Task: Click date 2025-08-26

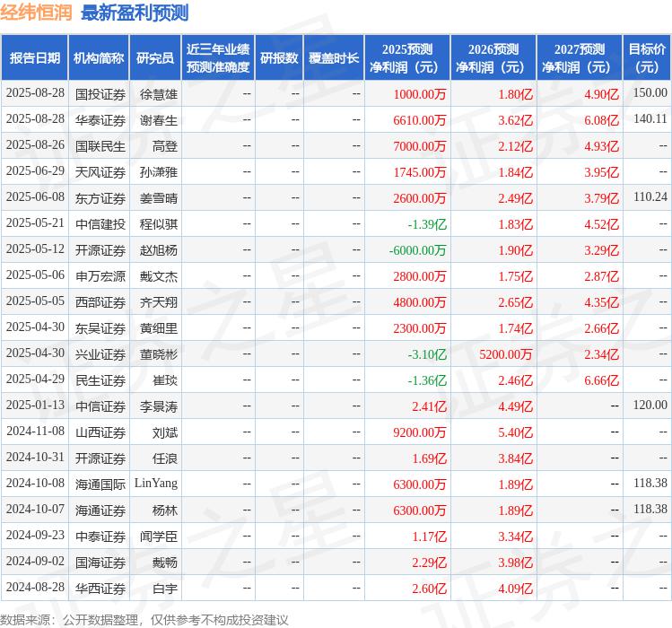Action: 35,145
